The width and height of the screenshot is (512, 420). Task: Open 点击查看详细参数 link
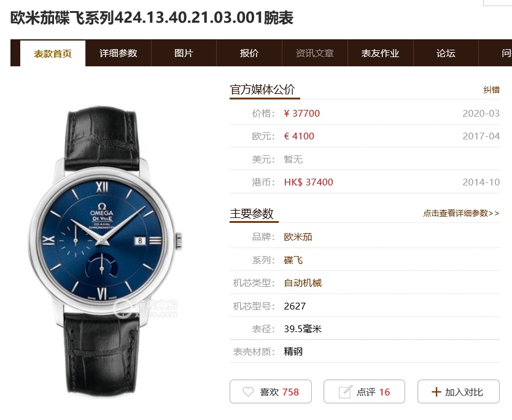tap(461, 213)
